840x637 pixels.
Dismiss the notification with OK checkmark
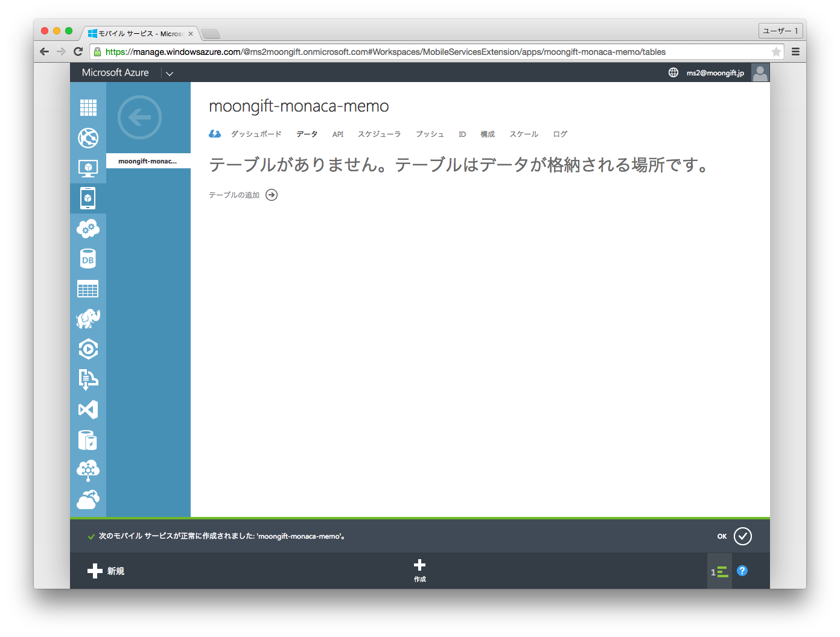pos(742,536)
